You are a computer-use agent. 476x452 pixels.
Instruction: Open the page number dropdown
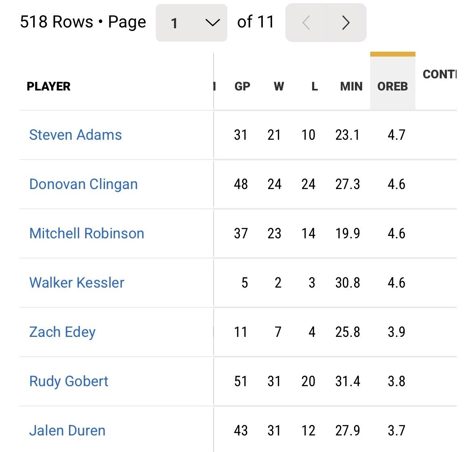click(191, 23)
